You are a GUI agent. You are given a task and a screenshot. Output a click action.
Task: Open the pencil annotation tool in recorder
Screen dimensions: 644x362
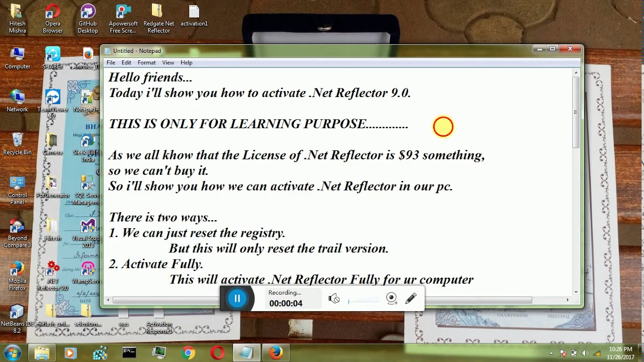click(411, 299)
